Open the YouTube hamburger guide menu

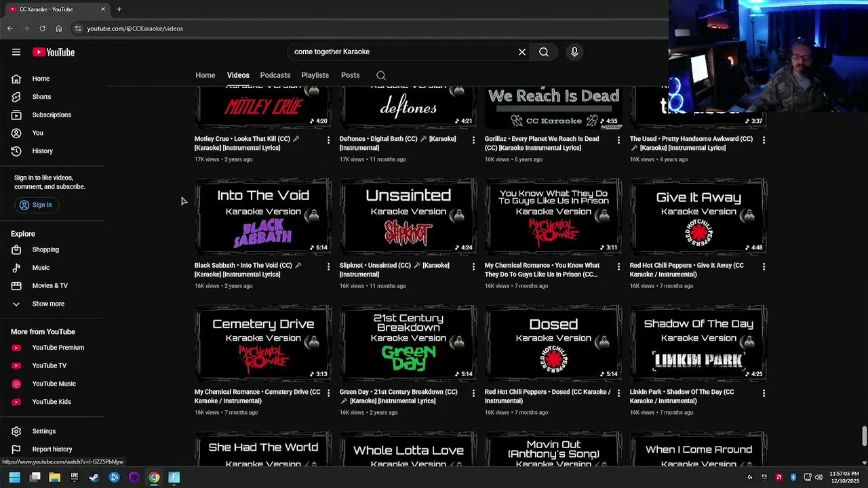[16, 52]
